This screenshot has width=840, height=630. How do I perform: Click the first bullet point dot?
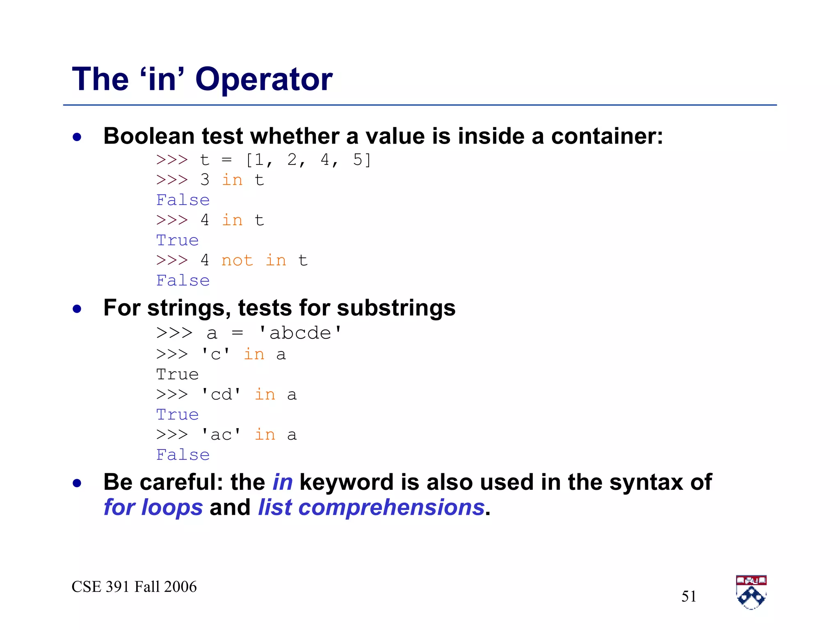[x=77, y=137]
